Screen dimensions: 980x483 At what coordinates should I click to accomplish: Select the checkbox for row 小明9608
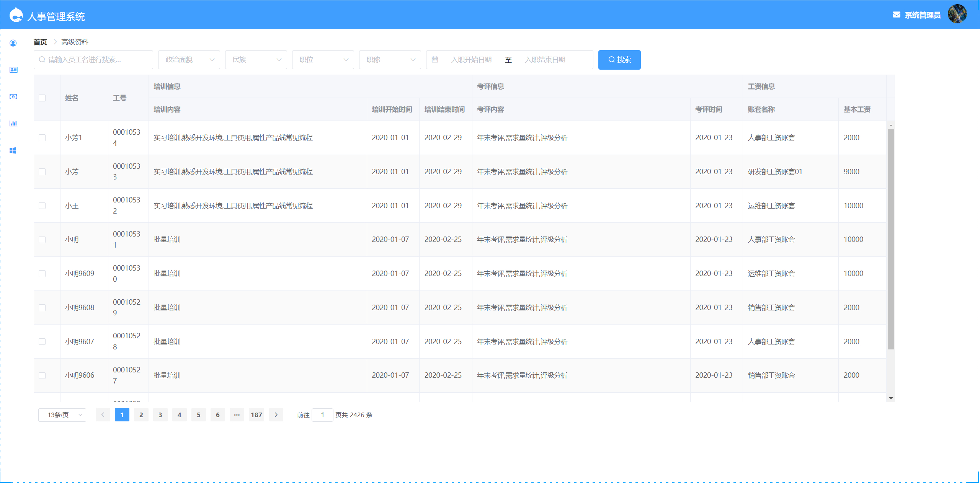tap(42, 308)
